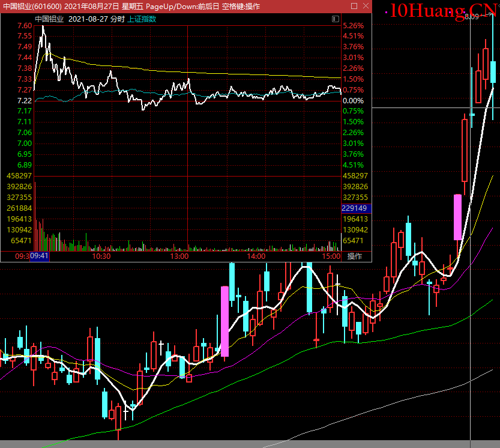This screenshot has width=500, height=448.
Task: Click the 7.00 green price label
Action: pos(25,144)
